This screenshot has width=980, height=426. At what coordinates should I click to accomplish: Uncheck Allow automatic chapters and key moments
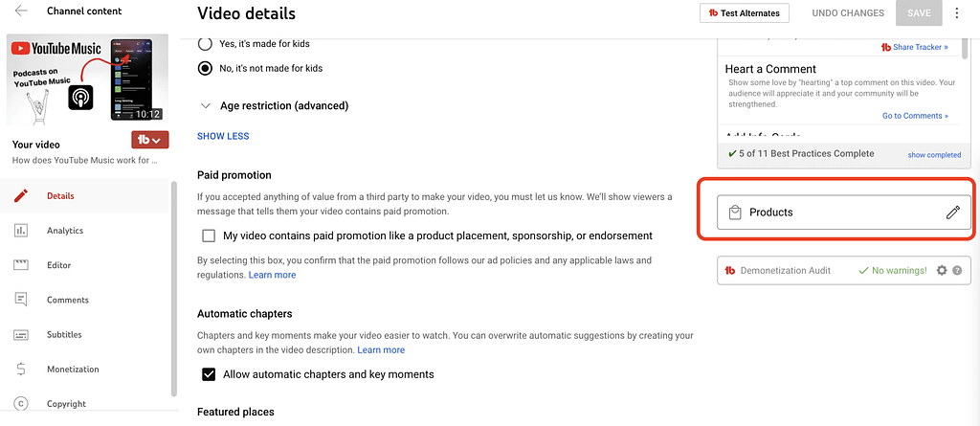(209, 374)
